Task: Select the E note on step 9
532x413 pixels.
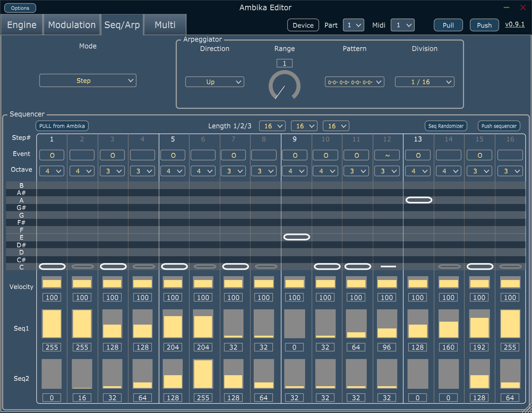Action: tap(297, 237)
